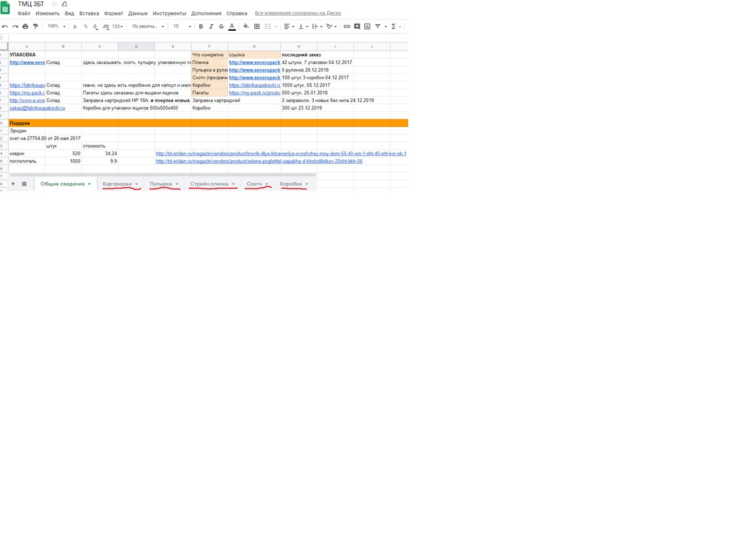
Task: Click the print icon
Action: (26, 27)
